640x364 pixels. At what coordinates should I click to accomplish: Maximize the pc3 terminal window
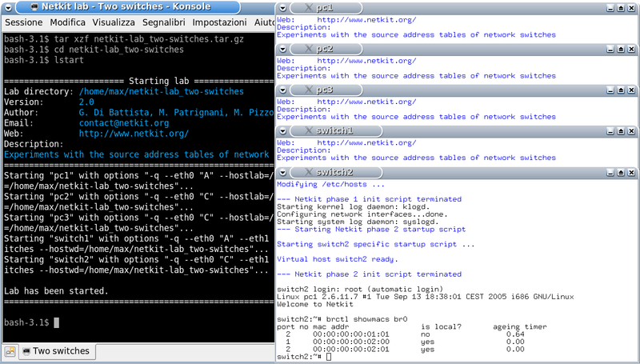(x=621, y=90)
